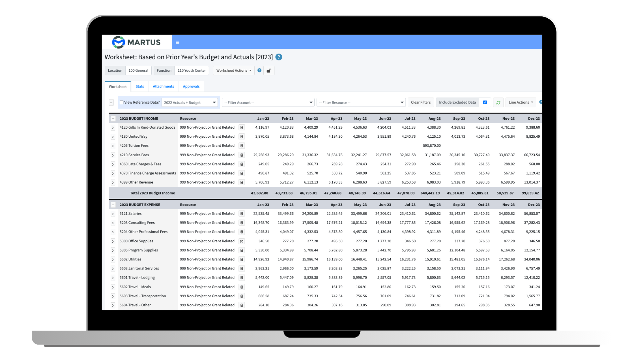Image resolution: width=644 pixels, height=362 pixels.
Task: Open the Line Actions dropdown
Action: coord(521,102)
